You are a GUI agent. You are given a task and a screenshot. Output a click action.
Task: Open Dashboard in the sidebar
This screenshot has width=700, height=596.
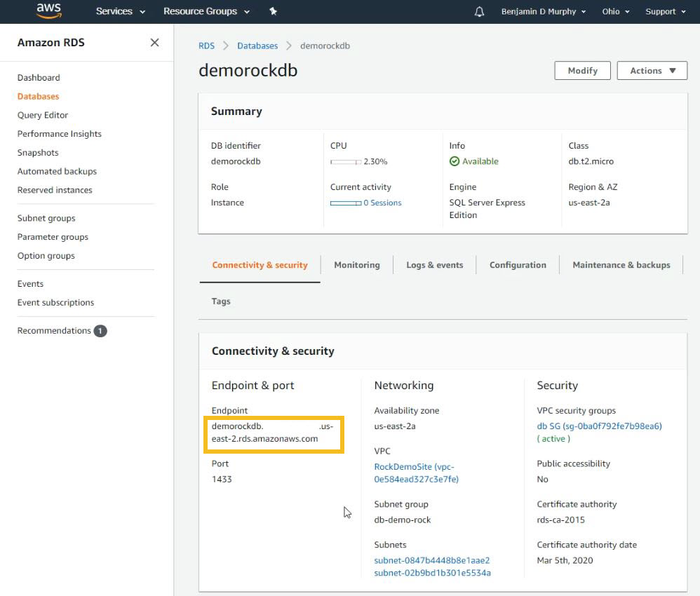[x=39, y=78]
